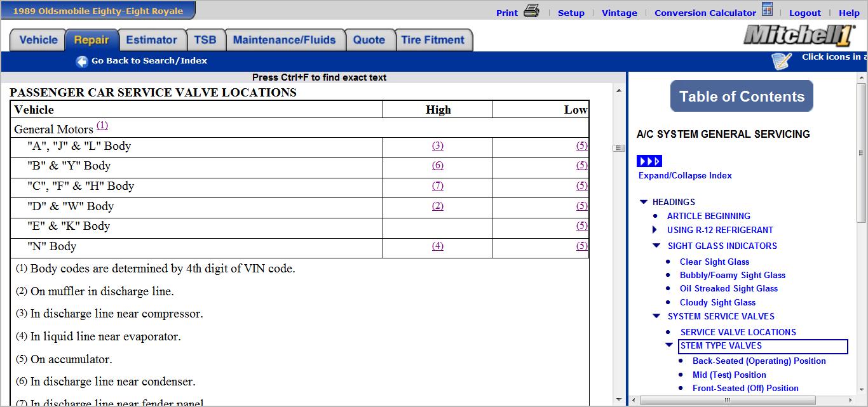
Task: Click the notepad and pencil icon
Action: pos(782,61)
